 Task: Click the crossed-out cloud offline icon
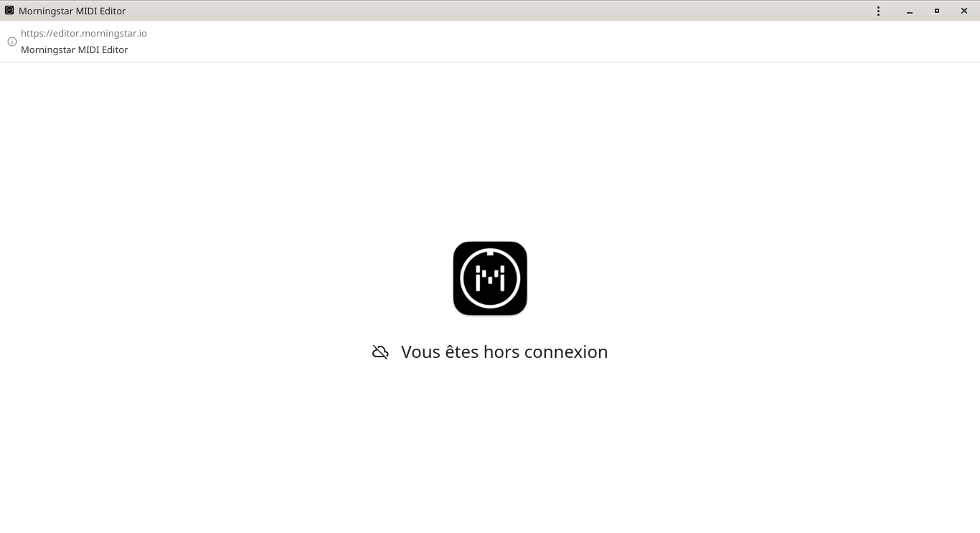point(380,352)
